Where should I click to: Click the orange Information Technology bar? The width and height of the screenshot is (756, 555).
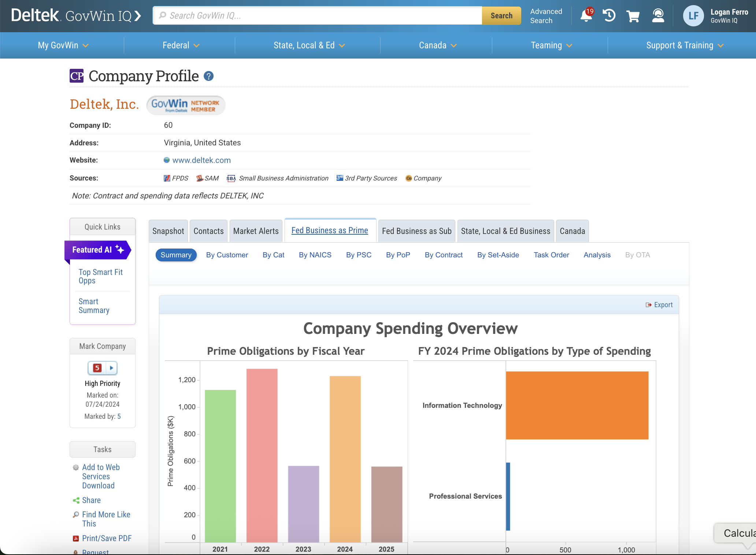[x=577, y=405]
